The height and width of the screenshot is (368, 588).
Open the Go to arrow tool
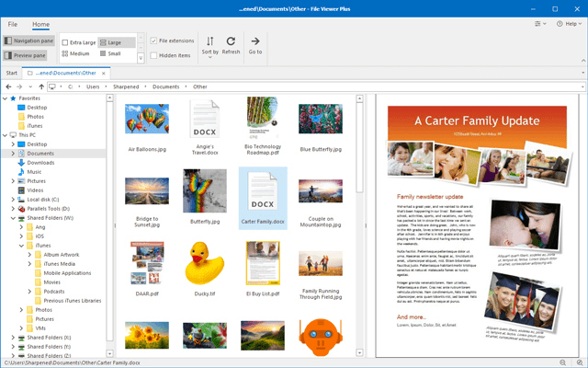pyautogui.click(x=255, y=40)
